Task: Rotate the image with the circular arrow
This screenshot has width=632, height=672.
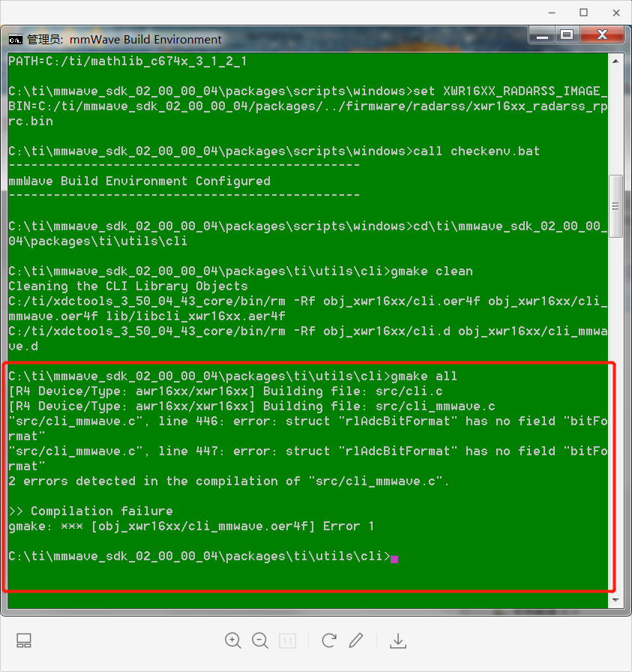Action: pyautogui.click(x=328, y=640)
